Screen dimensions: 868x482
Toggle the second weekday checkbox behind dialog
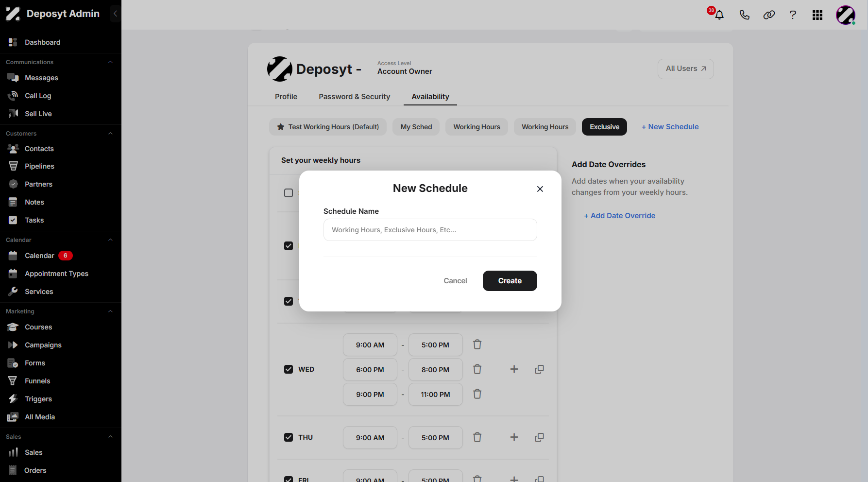click(x=289, y=246)
